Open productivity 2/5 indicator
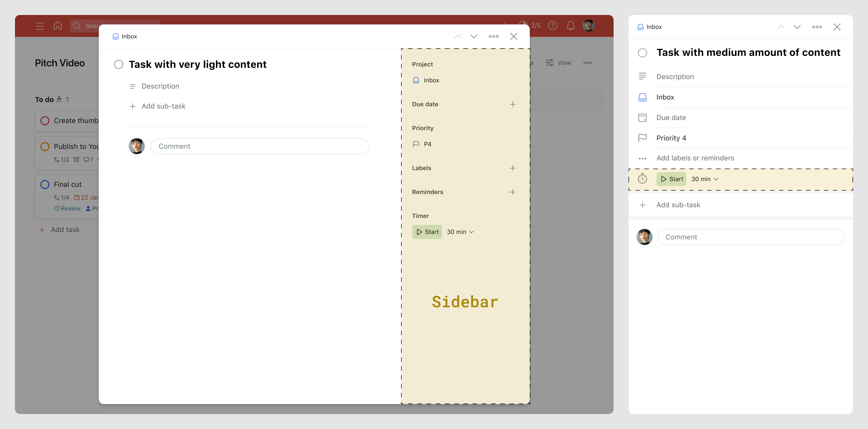 (530, 26)
